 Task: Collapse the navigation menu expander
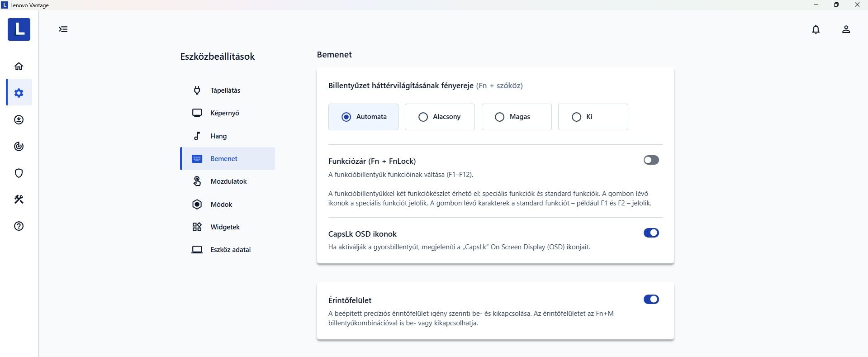pyautogui.click(x=63, y=29)
